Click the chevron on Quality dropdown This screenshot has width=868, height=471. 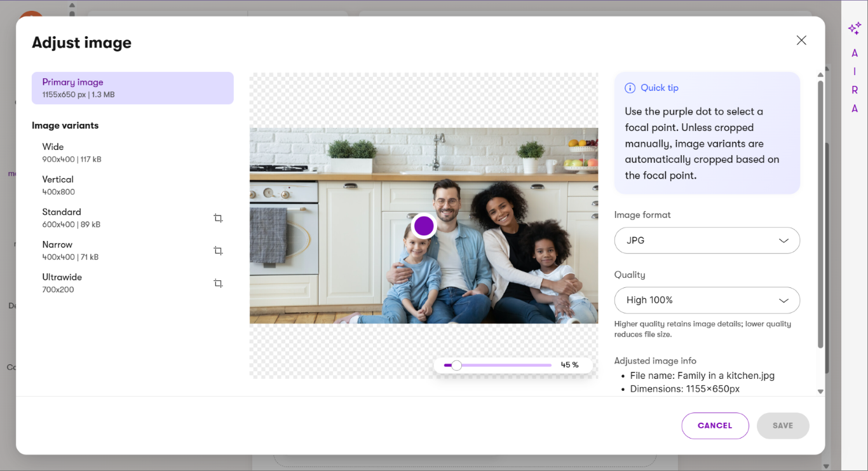(x=783, y=300)
